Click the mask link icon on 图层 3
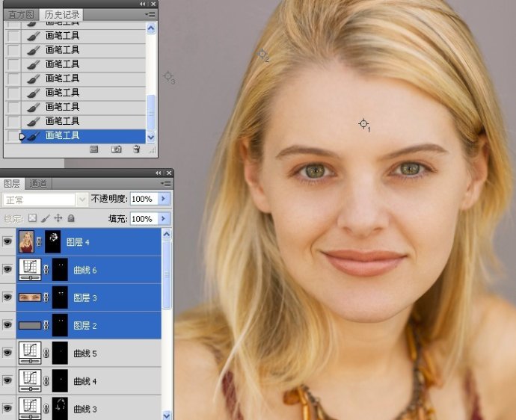516x420 pixels. 46,297
